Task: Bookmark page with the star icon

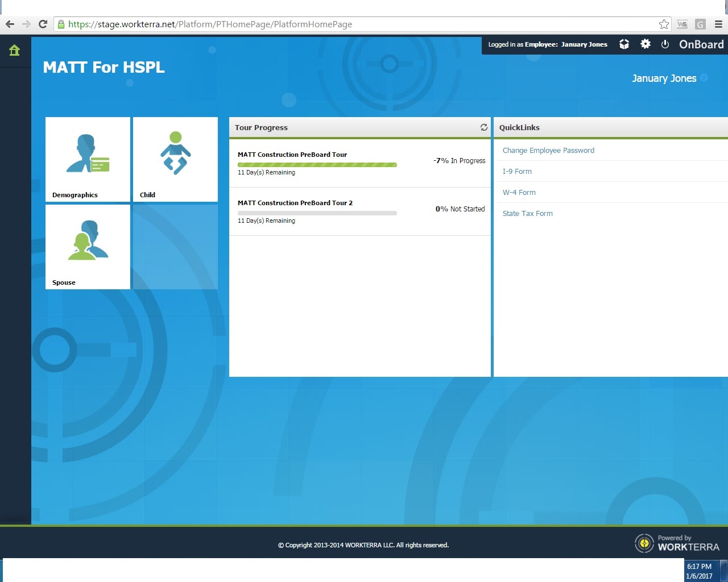Action: click(664, 24)
